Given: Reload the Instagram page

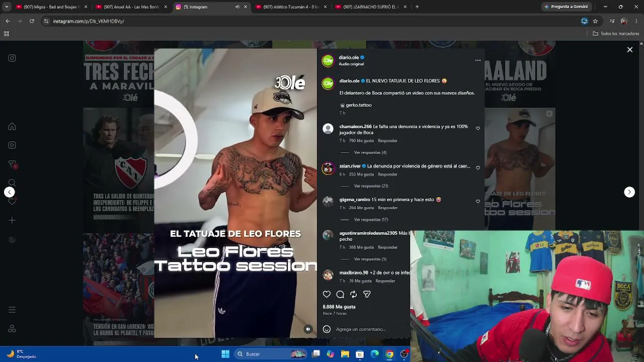Looking at the screenshot, I should click(x=32, y=21).
